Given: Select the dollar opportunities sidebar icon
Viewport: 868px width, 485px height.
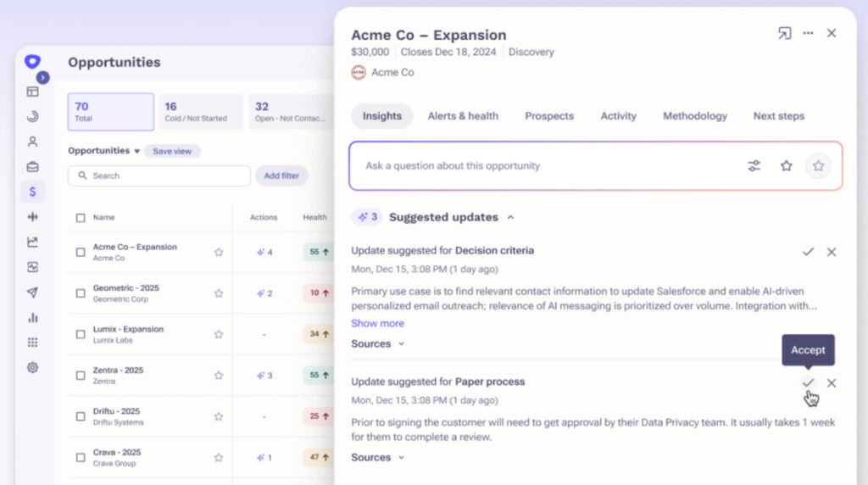Looking at the screenshot, I should point(33,192).
